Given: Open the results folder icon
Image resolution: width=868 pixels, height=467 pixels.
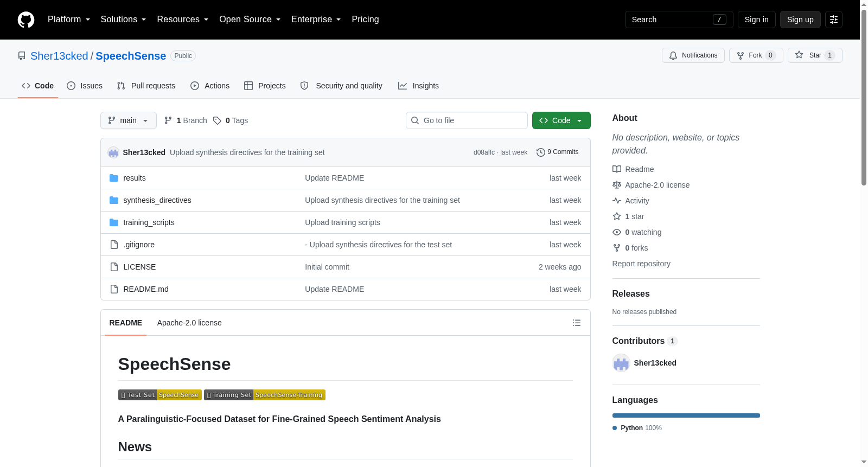Looking at the screenshot, I should point(114,178).
